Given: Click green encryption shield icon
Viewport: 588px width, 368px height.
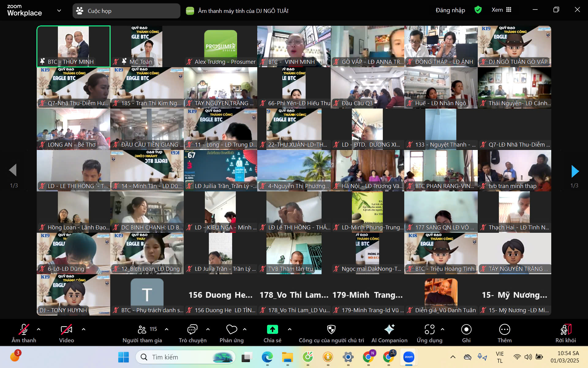Looking at the screenshot, I should 478,10.
